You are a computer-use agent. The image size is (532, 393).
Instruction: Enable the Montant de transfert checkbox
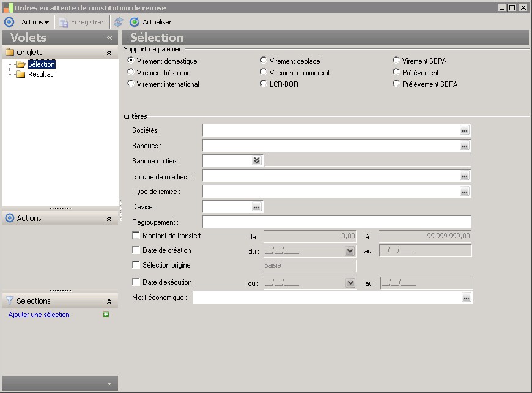pos(136,235)
